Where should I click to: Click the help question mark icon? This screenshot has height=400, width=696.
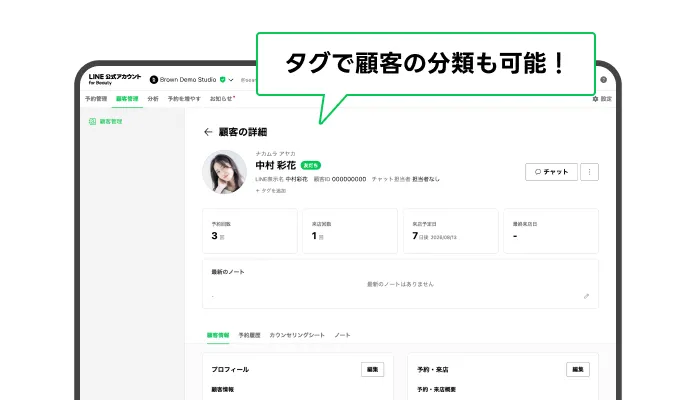click(x=603, y=80)
